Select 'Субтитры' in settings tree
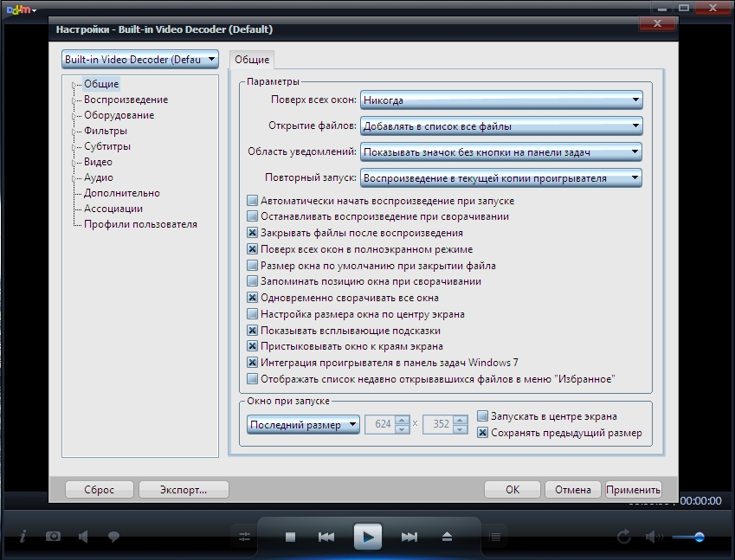The width and height of the screenshot is (735, 560). (x=107, y=146)
